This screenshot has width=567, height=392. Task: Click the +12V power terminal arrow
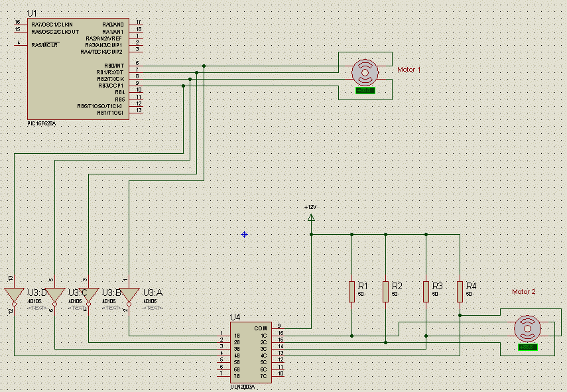(x=311, y=216)
